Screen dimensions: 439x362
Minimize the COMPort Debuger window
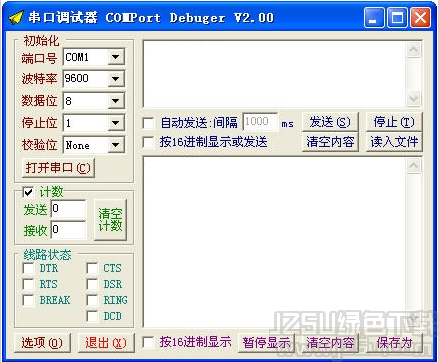[374, 17]
